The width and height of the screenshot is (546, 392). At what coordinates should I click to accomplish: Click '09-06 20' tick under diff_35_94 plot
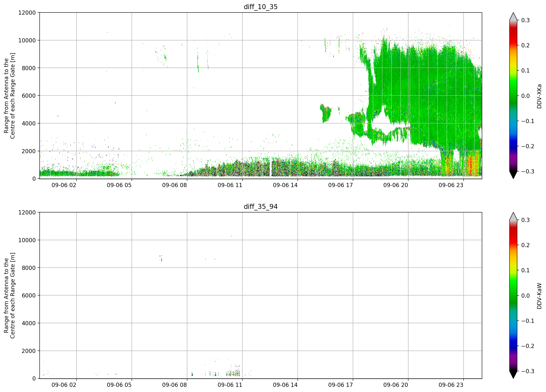pos(396,385)
